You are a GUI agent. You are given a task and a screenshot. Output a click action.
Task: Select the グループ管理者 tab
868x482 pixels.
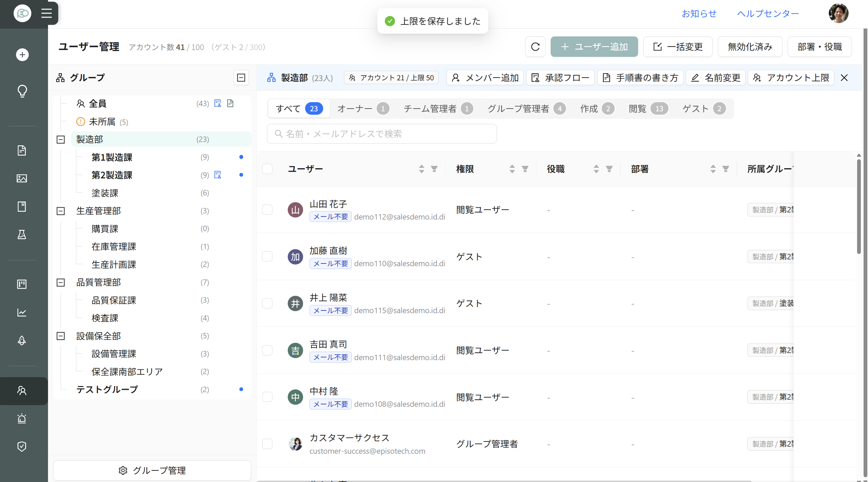click(x=526, y=109)
